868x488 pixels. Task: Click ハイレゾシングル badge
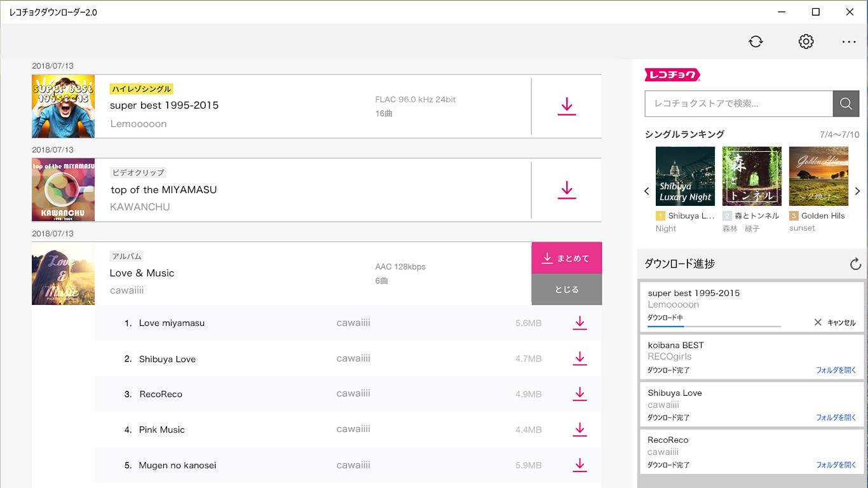(141, 89)
